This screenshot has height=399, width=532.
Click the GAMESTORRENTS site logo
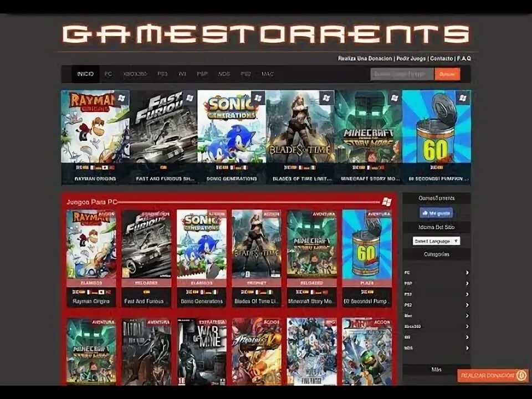tap(267, 34)
